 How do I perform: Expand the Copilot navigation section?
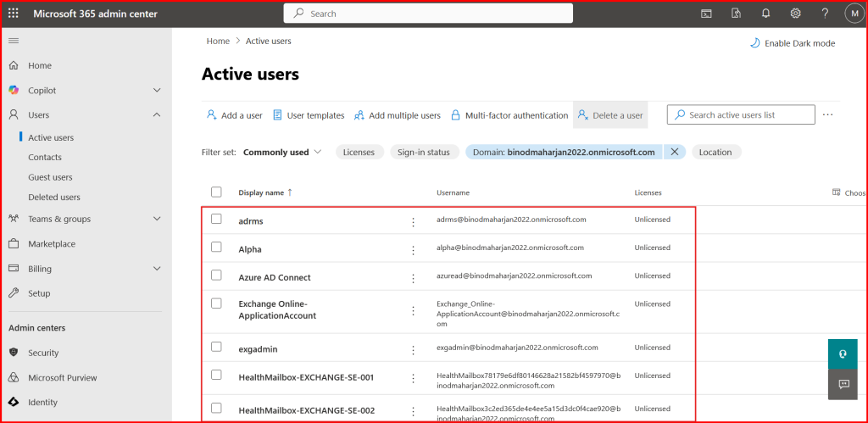[x=157, y=90]
